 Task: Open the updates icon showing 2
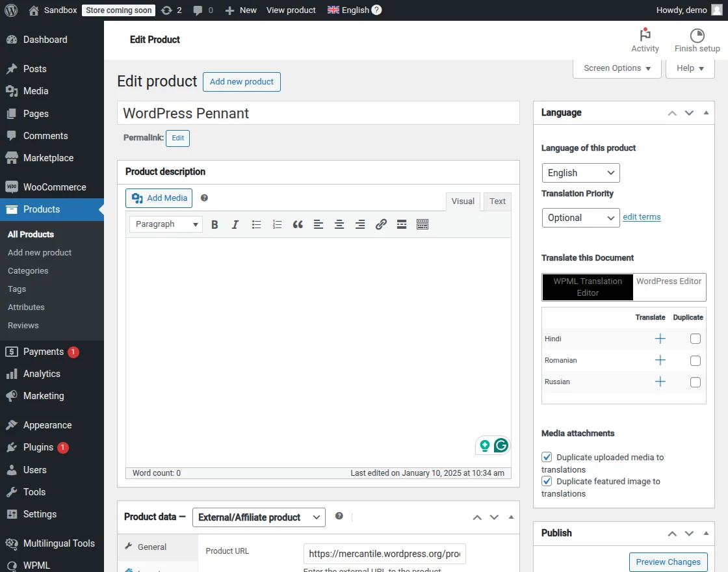[x=172, y=10]
